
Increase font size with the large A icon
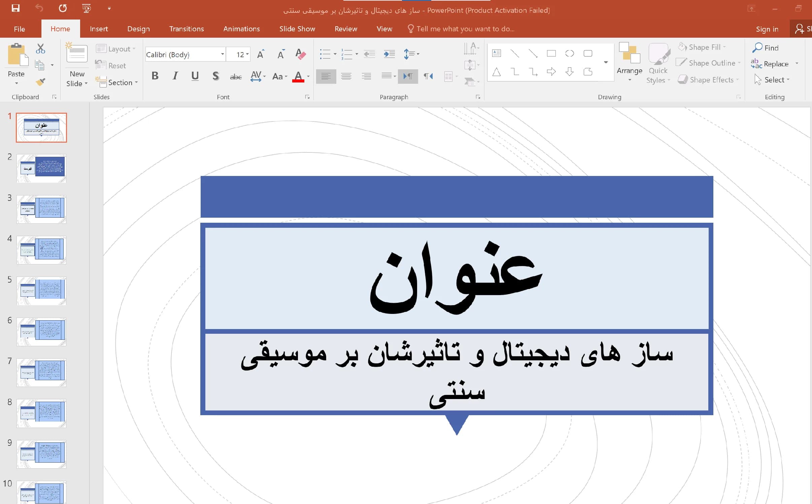click(x=261, y=54)
